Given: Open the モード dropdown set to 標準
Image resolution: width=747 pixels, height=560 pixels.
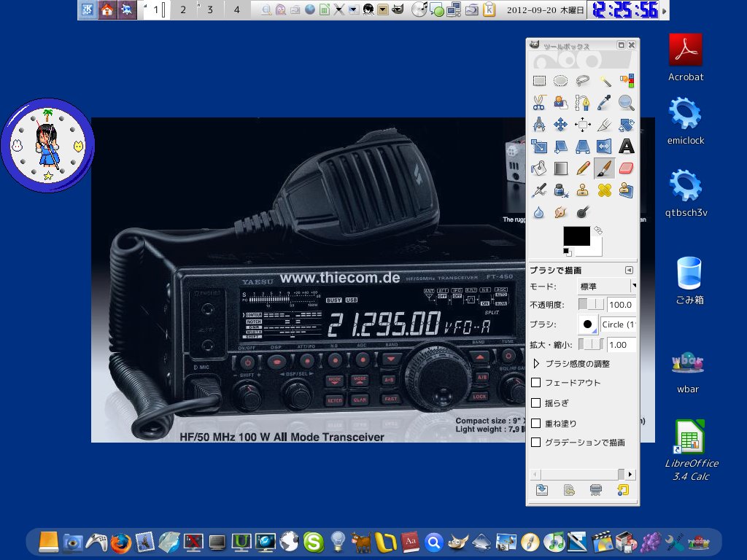Looking at the screenshot, I should (605, 286).
